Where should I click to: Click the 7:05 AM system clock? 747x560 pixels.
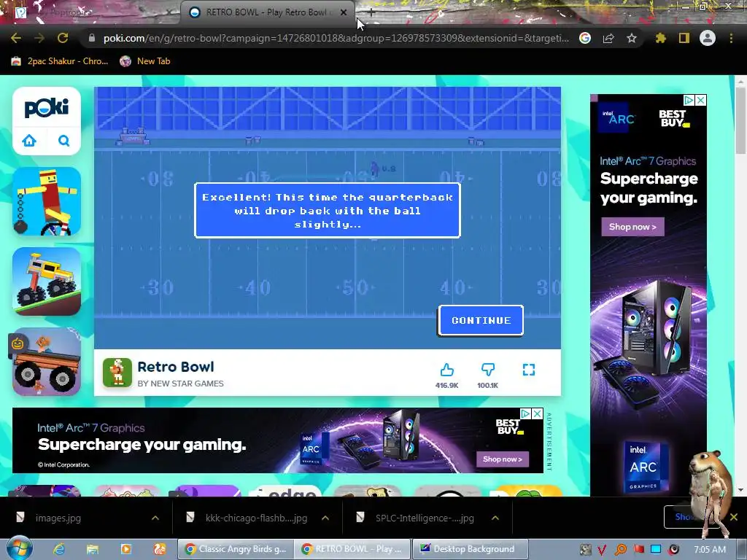coord(709,550)
